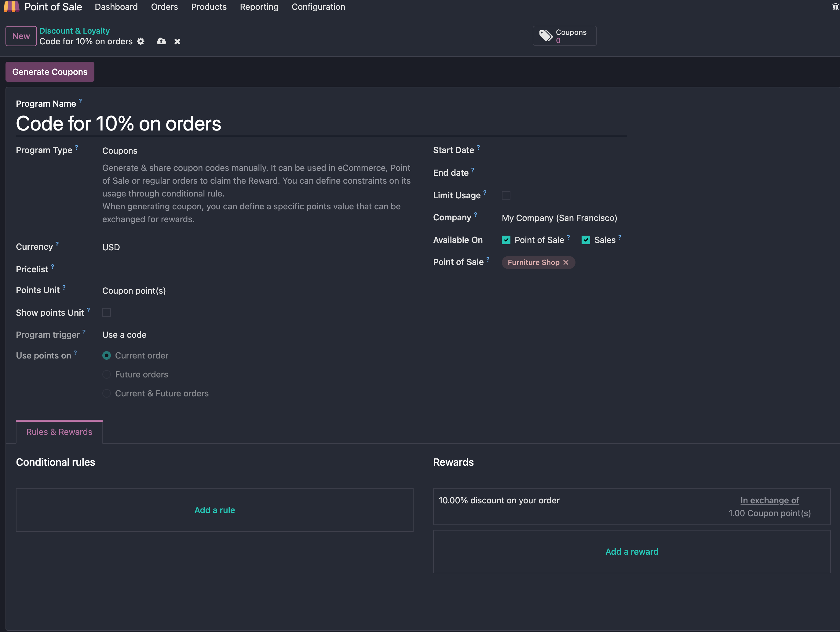Image resolution: width=840 pixels, height=632 pixels.
Task: Click the Add a reward link
Action: point(631,552)
